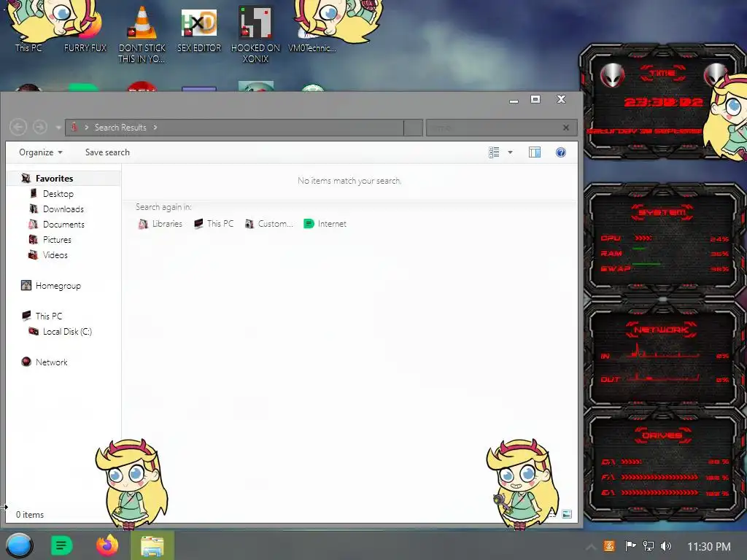Click the NETWORK gadget OUT graph
The height and width of the screenshot is (560, 747).
coord(662,377)
